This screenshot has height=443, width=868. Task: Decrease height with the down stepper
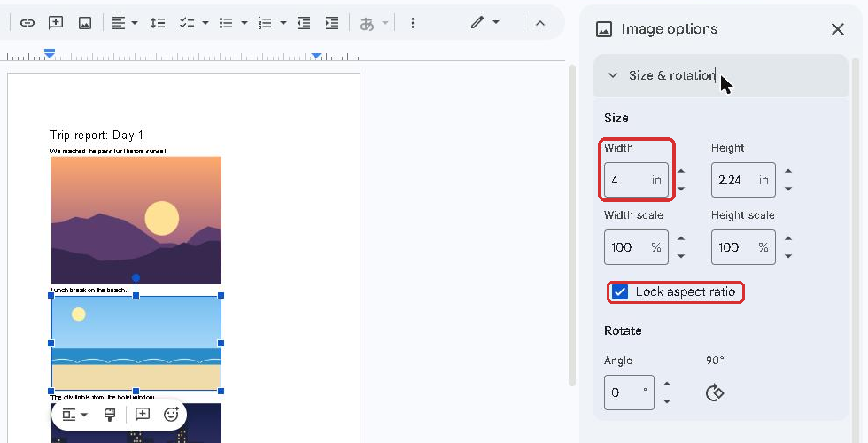[x=788, y=189]
